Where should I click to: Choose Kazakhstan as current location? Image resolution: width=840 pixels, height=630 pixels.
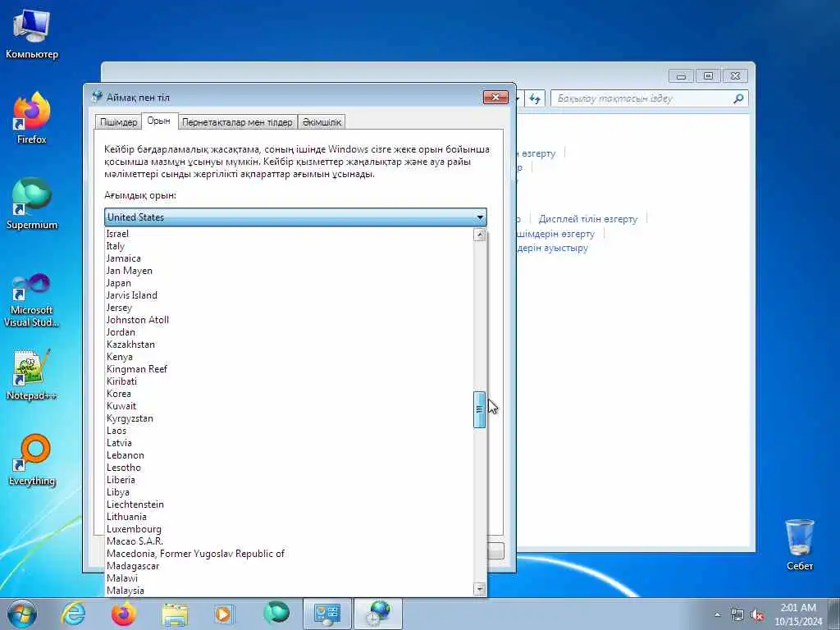point(290,345)
